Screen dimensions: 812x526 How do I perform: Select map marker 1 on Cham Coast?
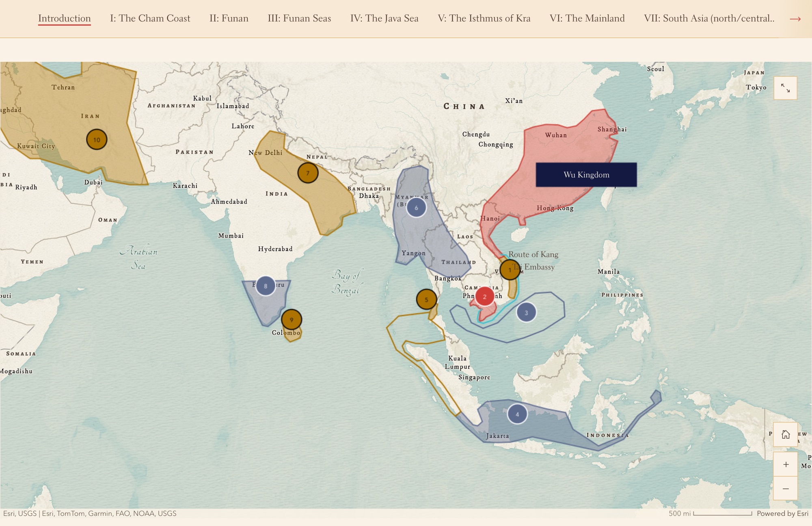510,269
